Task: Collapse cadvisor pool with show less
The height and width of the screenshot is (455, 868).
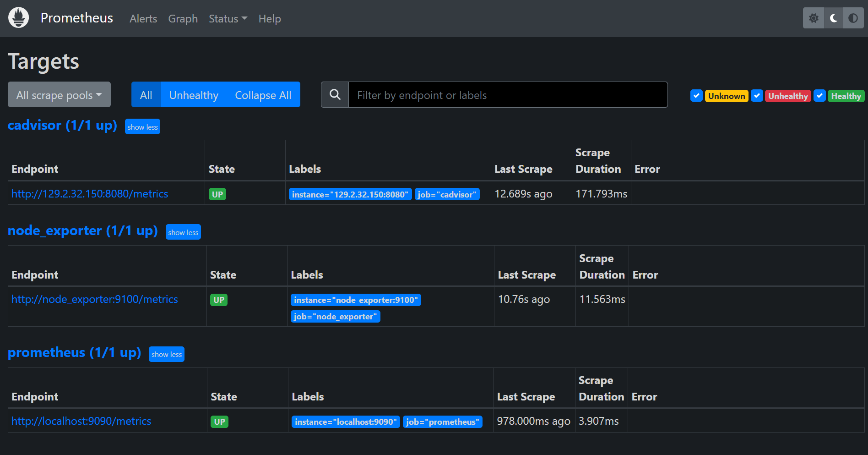Action: coord(142,127)
